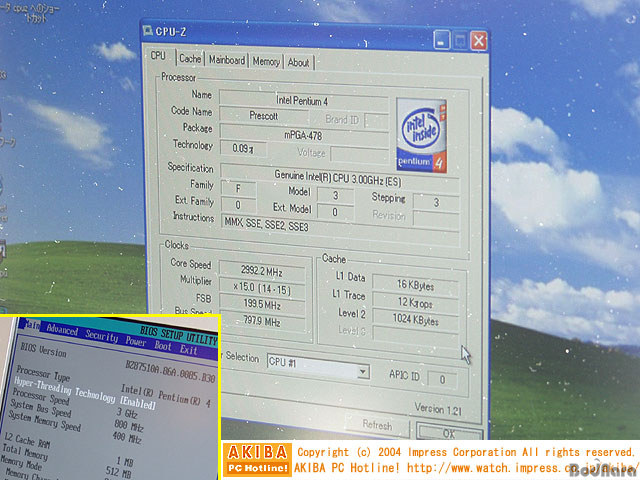Click the Family value 'F'

239,189
